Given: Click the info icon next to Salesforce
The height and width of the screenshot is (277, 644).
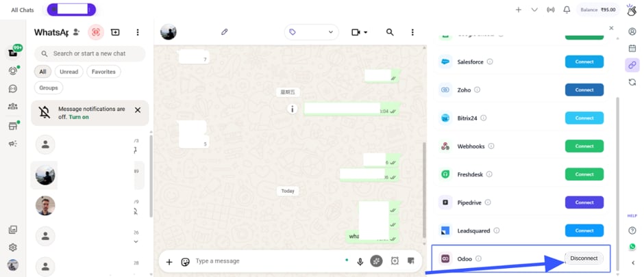Looking at the screenshot, I should (x=490, y=62).
